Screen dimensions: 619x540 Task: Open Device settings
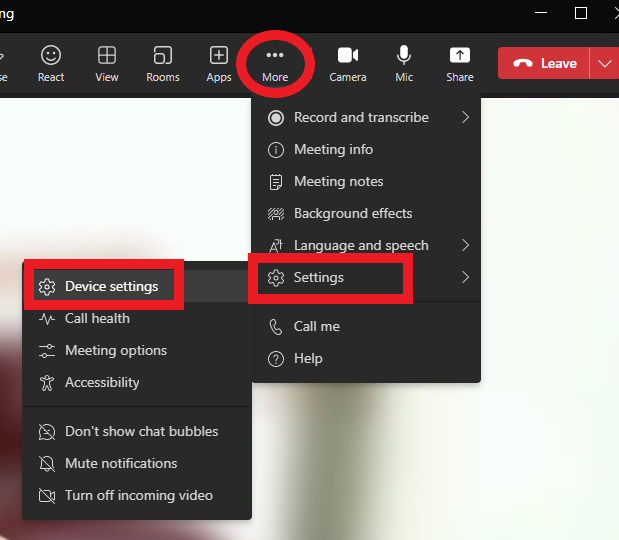tap(137, 286)
